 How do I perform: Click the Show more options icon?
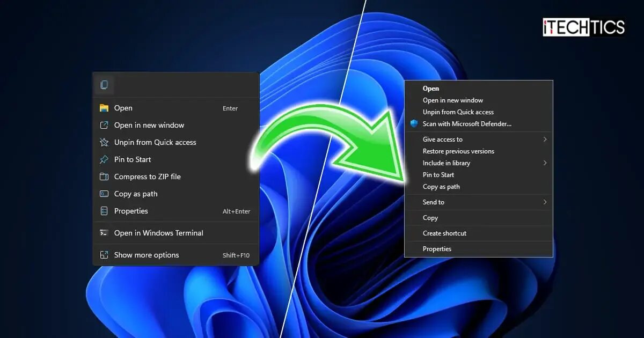104,255
